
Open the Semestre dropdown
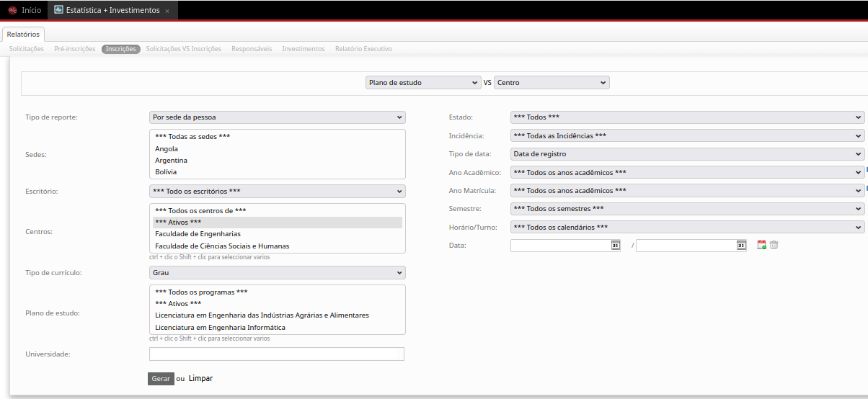point(687,209)
